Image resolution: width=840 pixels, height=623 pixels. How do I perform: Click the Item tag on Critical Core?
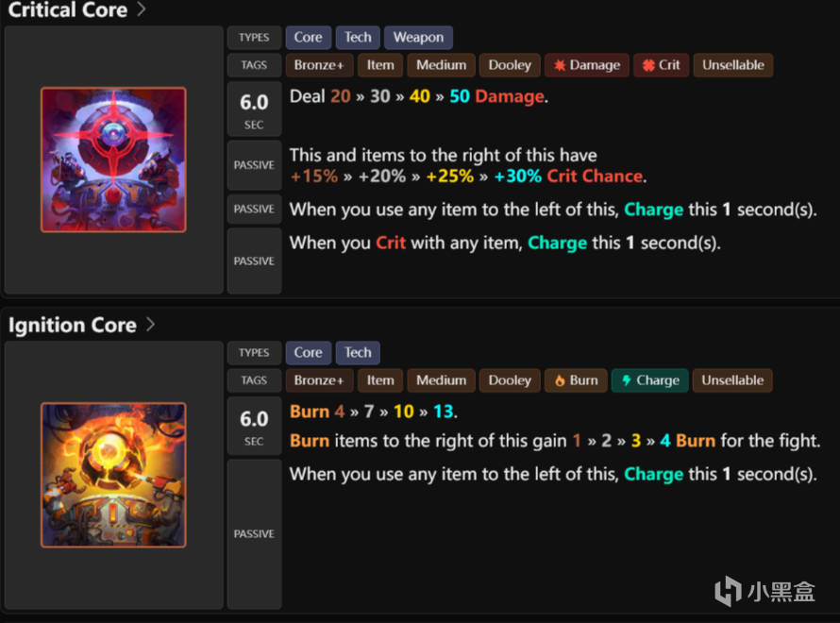(380, 65)
